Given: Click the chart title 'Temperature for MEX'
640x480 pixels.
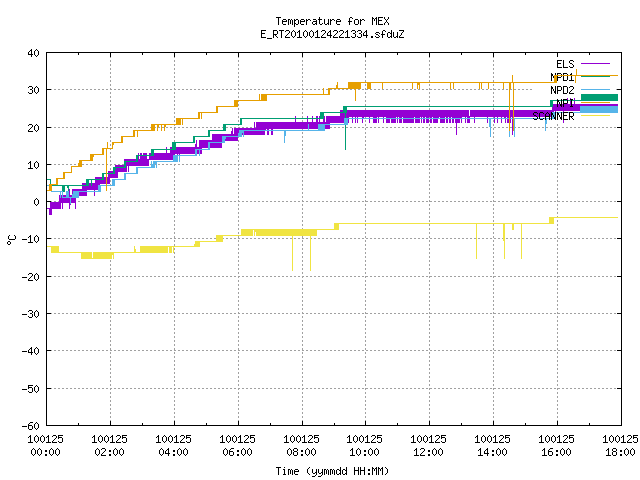Looking at the screenshot, I should click(332, 21).
